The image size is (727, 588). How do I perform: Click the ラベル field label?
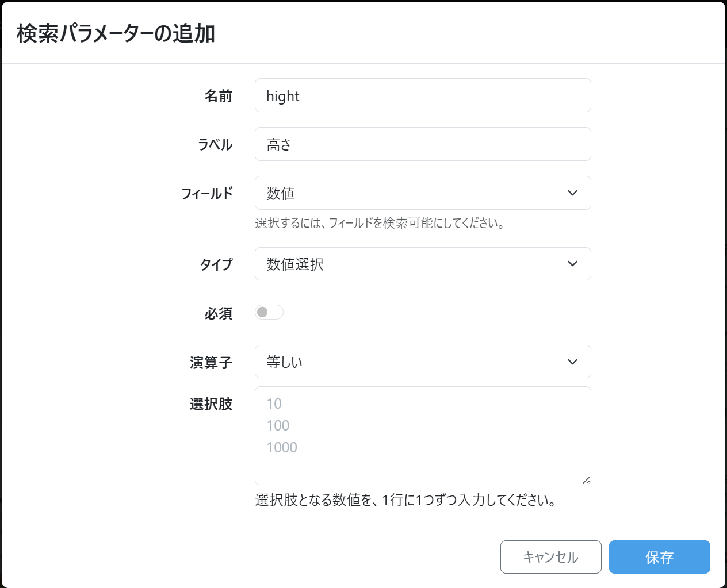215,145
